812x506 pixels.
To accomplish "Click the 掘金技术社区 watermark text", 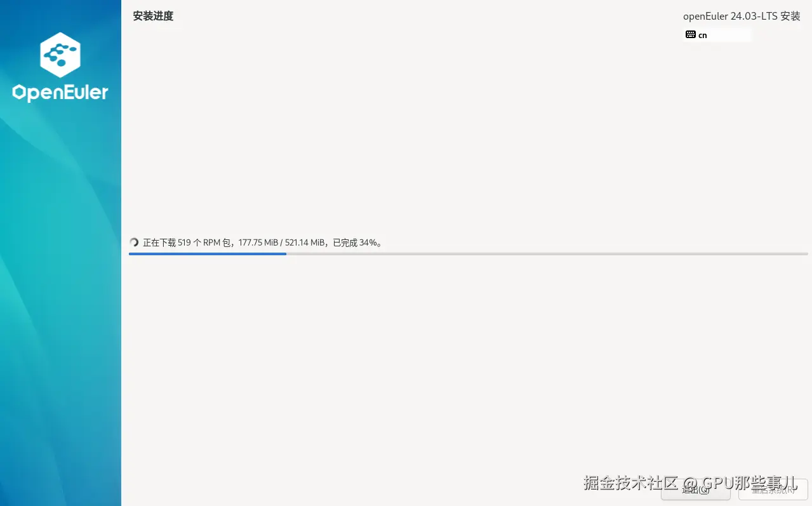I will point(629,484).
